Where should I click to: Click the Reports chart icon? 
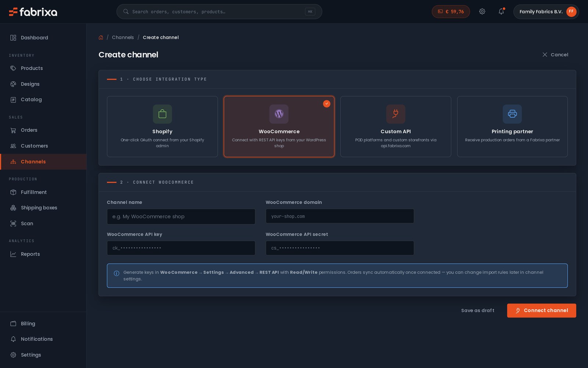pyautogui.click(x=13, y=254)
